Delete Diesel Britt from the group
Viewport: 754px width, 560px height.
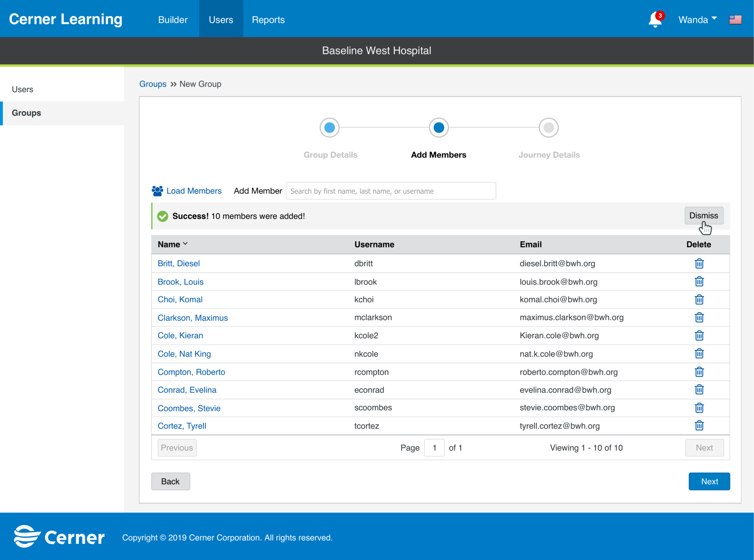[699, 264]
